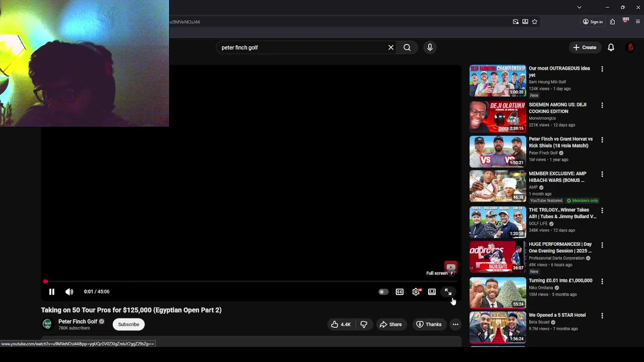Open options for Turning £0.01 Into £1,000,000
The image size is (644, 362).
click(x=602, y=281)
